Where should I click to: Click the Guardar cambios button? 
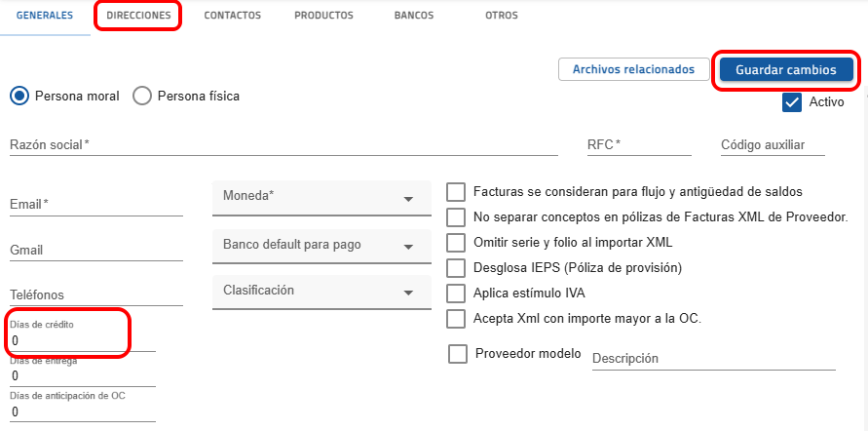coord(785,70)
